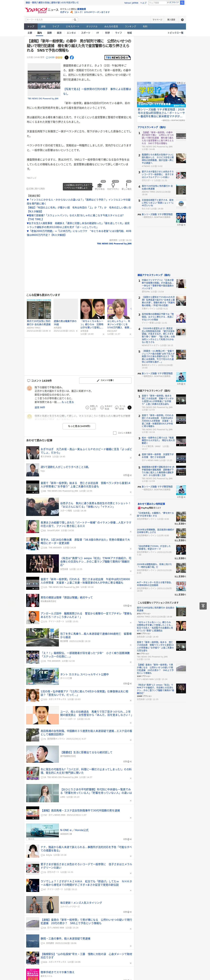Open the 速報 navigation tab
Image resolution: width=210 pixels, height=980 pixels.
(43, 27)
